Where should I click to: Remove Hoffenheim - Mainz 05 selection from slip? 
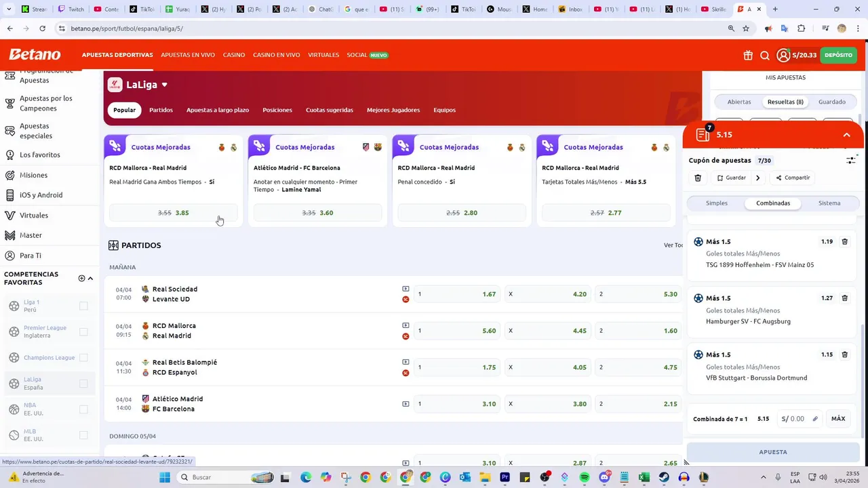tap(844, 241)
